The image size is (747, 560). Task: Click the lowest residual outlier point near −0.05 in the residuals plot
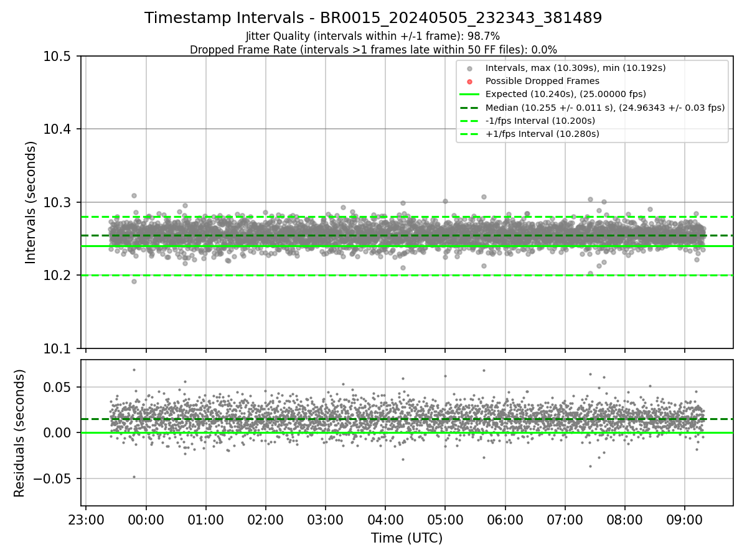click(134, 477)
